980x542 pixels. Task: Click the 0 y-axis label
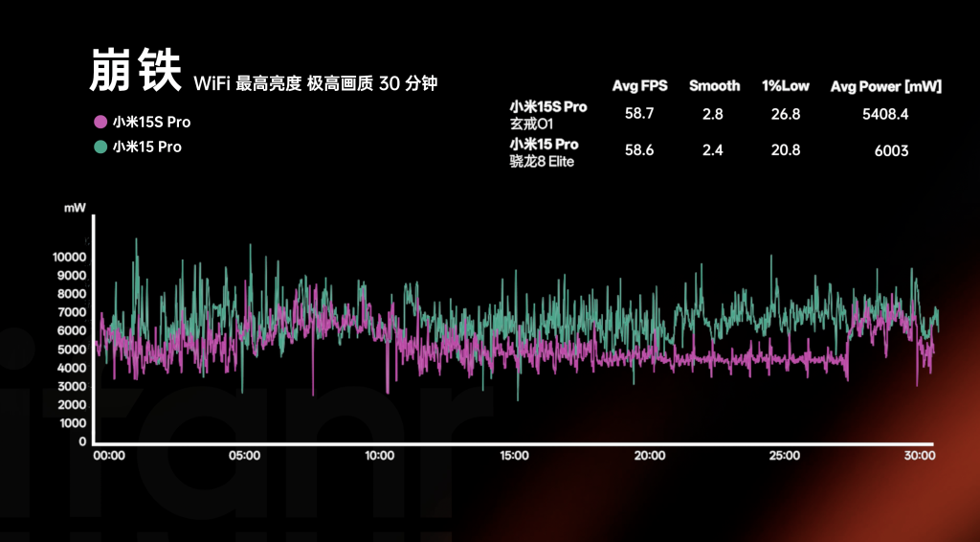point(82,441)
